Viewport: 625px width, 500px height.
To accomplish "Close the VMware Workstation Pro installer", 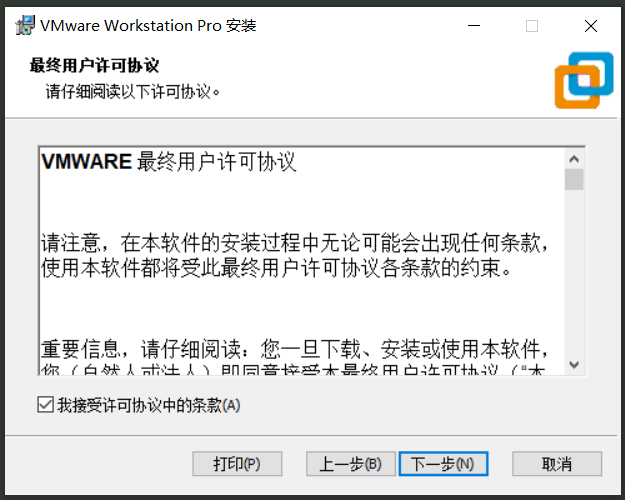I will pos(590,26).
